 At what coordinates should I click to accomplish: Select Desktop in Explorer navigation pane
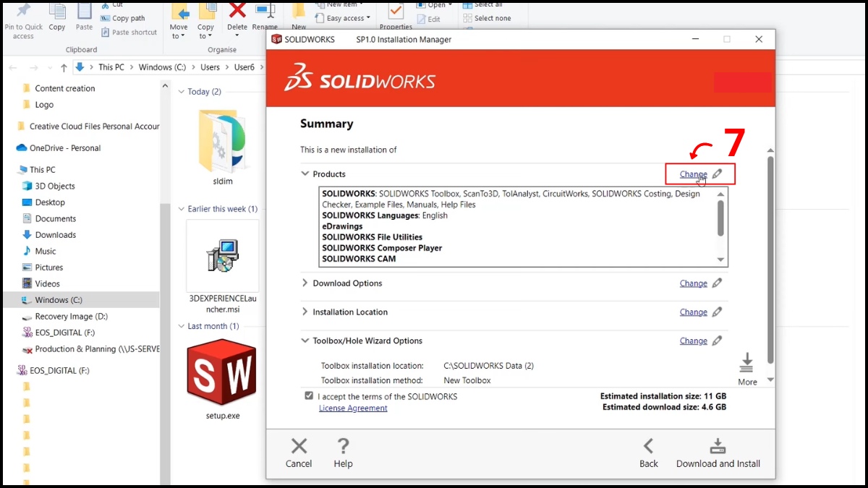pos(50,202)
